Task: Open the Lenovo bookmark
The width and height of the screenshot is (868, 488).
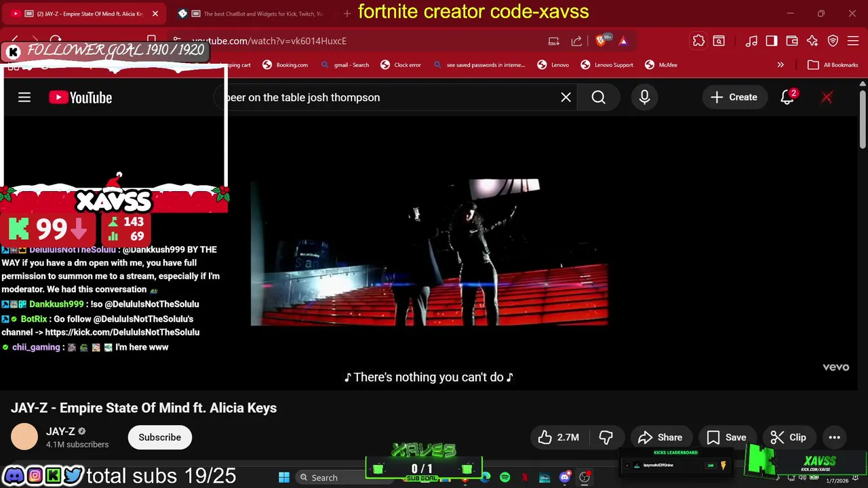Action: [x=553, y=65]
